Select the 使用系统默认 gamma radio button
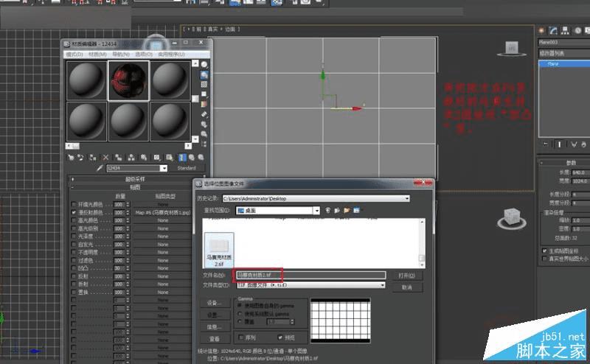This screenshot has width=590, height=364. pyautogui.click(x=240, y=312)
